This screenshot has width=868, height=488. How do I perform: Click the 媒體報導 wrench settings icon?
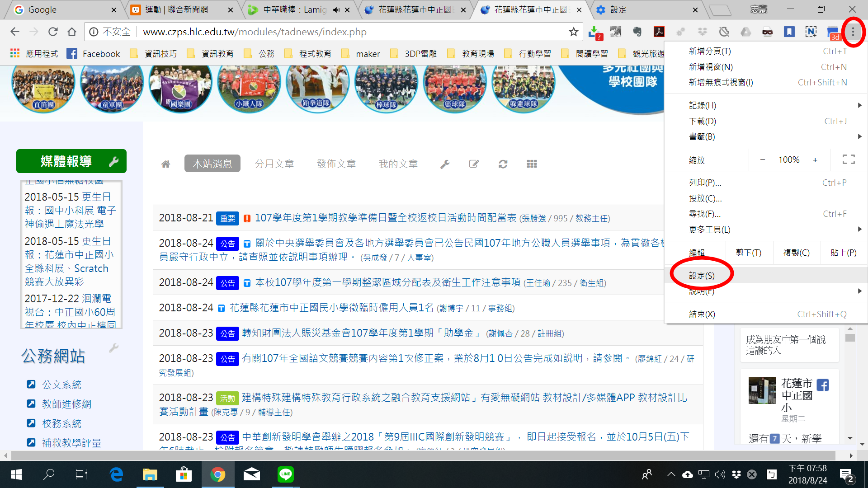coord(113,161)
